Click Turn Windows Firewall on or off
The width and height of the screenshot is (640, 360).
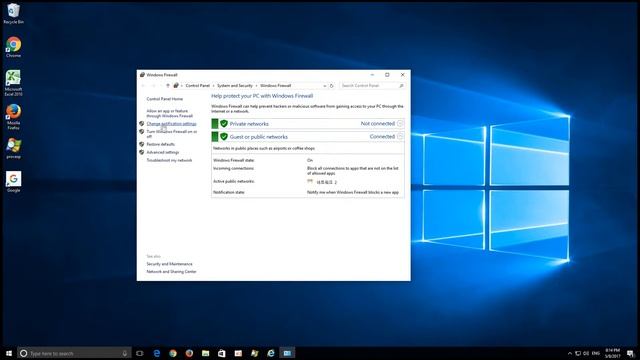tap(171, 134)
